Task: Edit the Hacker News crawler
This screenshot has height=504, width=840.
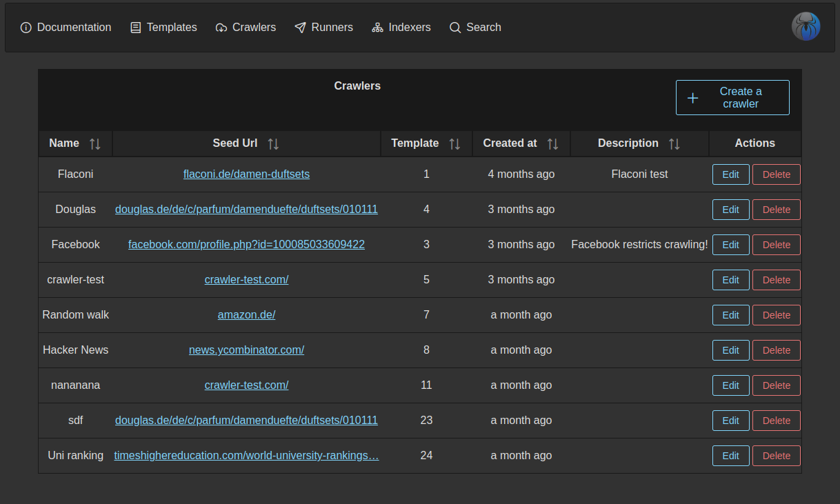Action: pos(731,350)
